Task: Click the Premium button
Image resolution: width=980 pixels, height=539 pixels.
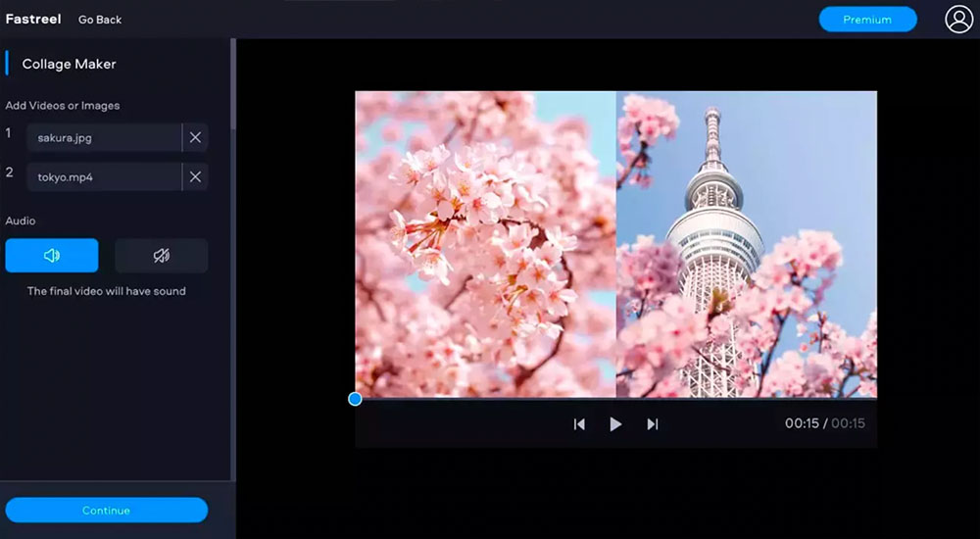Action: [867, 20]
